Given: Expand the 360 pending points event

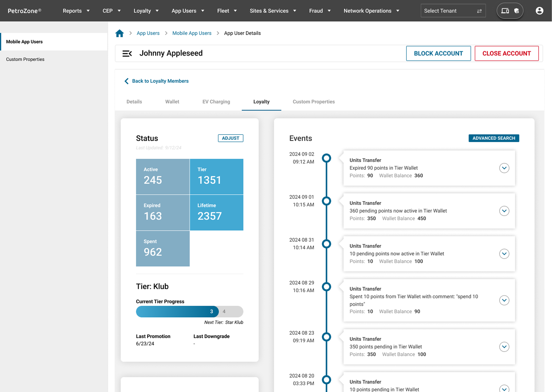Looking at the screenshot, I should coord(504,211).
